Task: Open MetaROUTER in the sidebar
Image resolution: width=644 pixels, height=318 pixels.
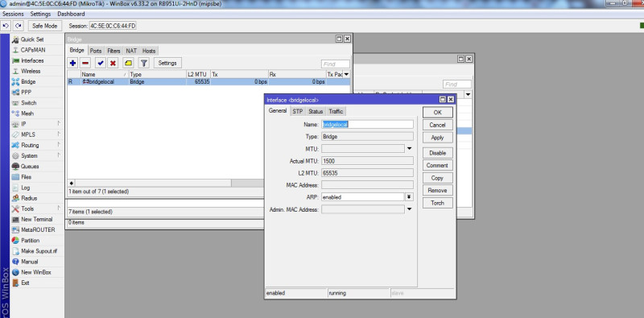Action: [x=37, y=230]
